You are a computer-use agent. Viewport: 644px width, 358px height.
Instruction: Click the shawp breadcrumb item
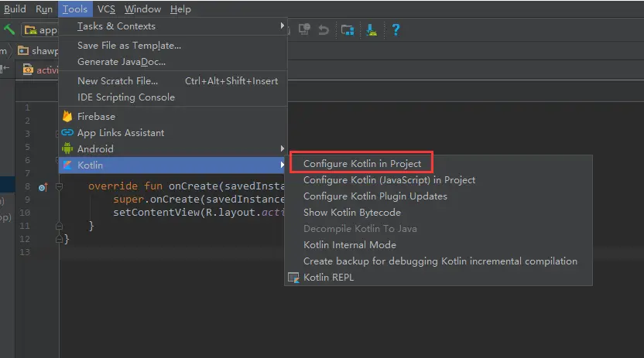(x=38, y=50)
